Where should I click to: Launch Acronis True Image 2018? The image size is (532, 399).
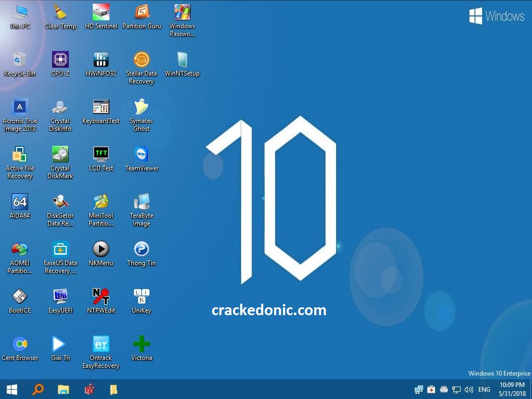point(20,115)
